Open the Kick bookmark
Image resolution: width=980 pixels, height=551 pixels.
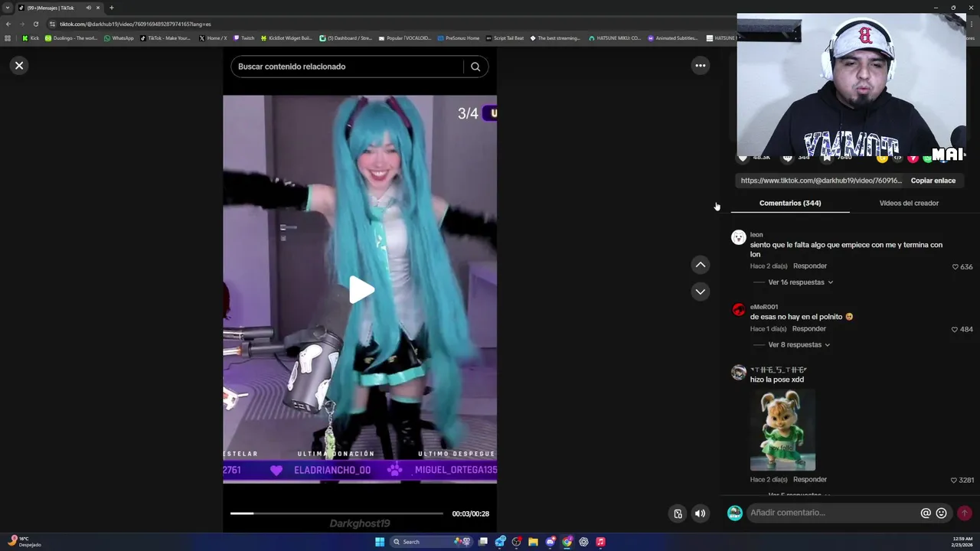31,38
